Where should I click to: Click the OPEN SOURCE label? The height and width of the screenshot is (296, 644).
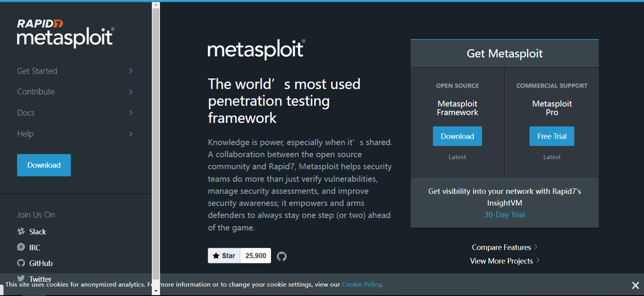point(458,86)
